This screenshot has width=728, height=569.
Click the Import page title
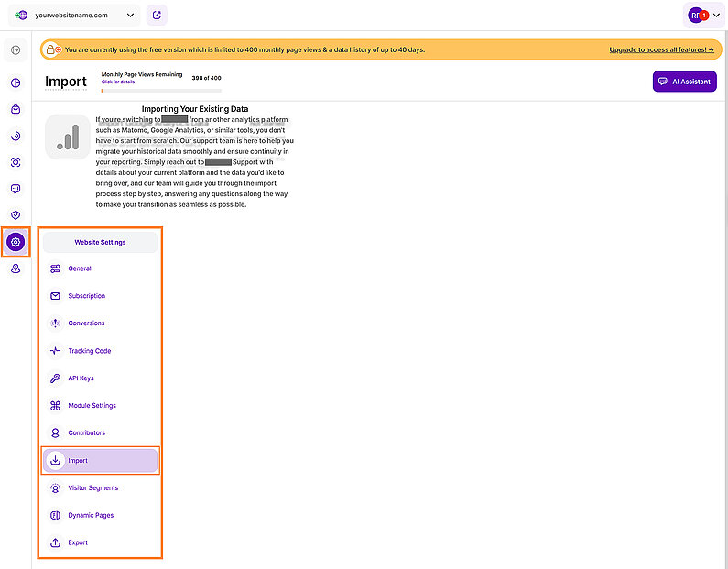66,82
